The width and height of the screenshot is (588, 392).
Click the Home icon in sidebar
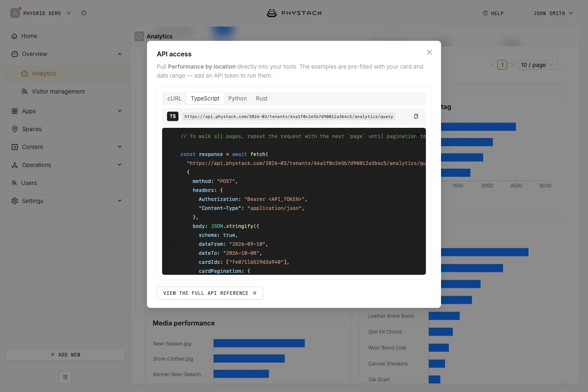tap(15, 36)
